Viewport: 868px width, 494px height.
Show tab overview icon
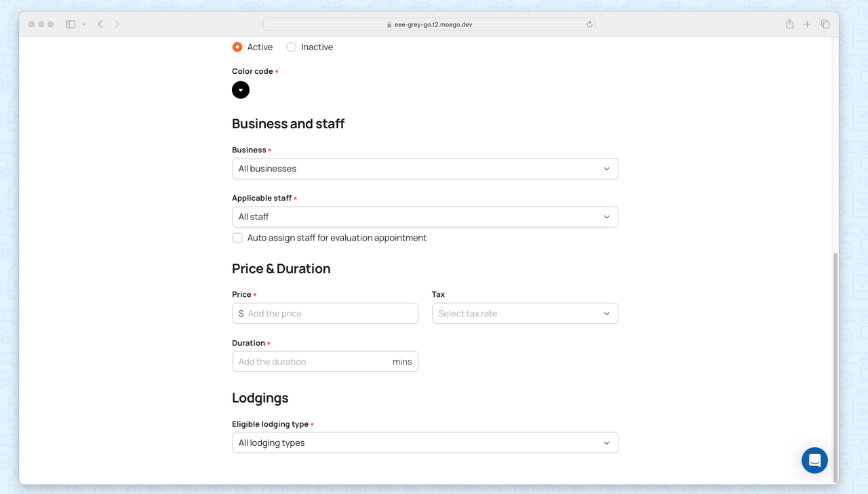pyautogui.click(x=825, y=24)
